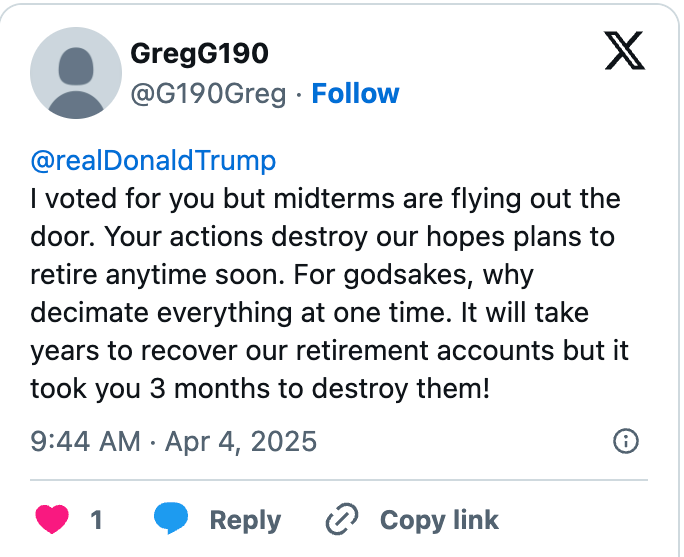This screenshot has width=684, height=557.
Task: Click the chain link copy icon
Action: click(x=342, y=519)
